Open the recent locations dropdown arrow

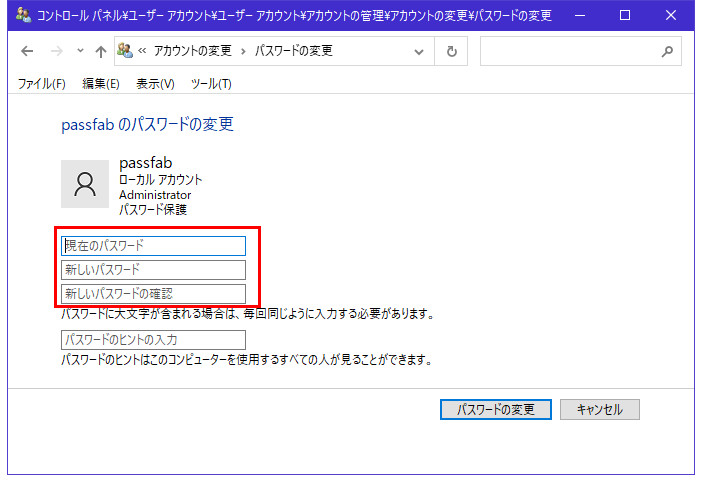78,52
